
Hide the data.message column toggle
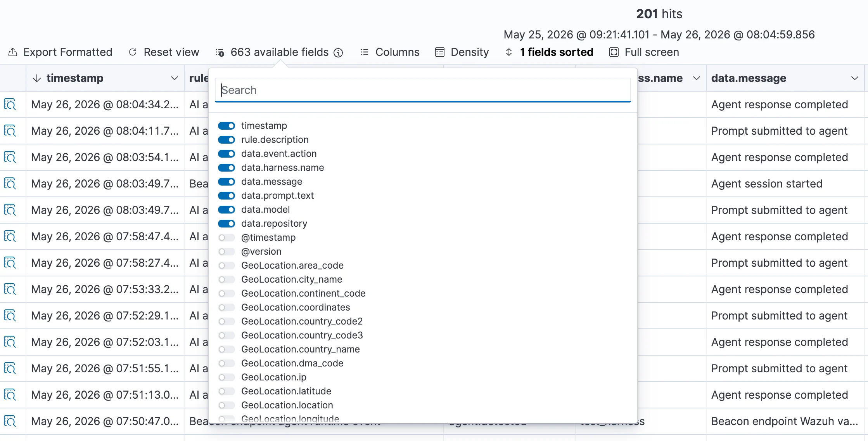point(227,182)
